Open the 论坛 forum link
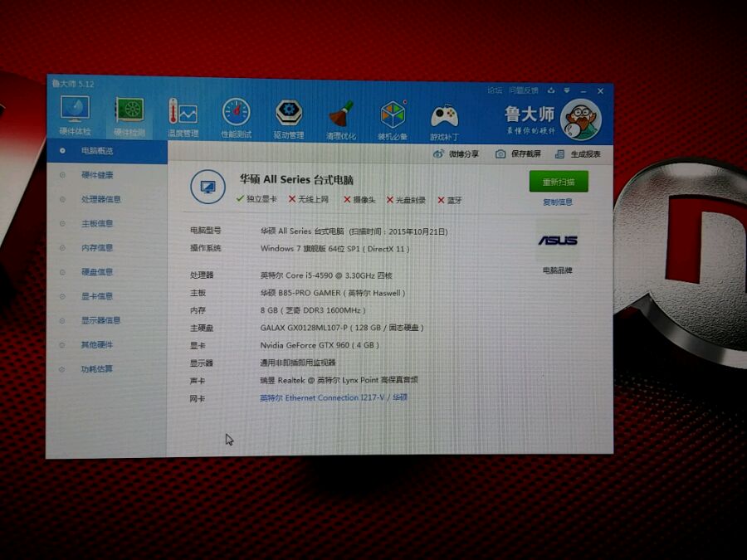This screenshot has height=560, width=747. [495, 90]
